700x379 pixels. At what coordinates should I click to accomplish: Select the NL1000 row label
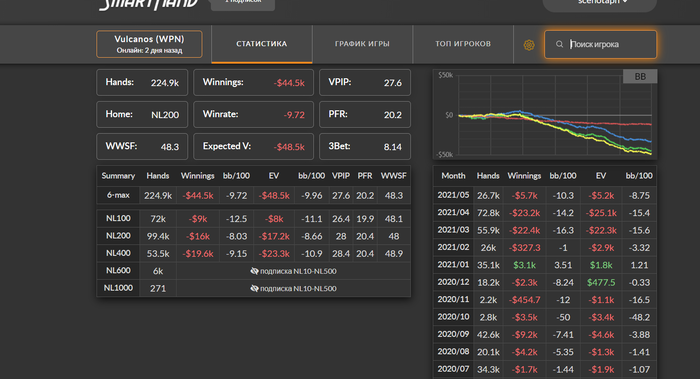pyautogui.click(x=118, y=288)
